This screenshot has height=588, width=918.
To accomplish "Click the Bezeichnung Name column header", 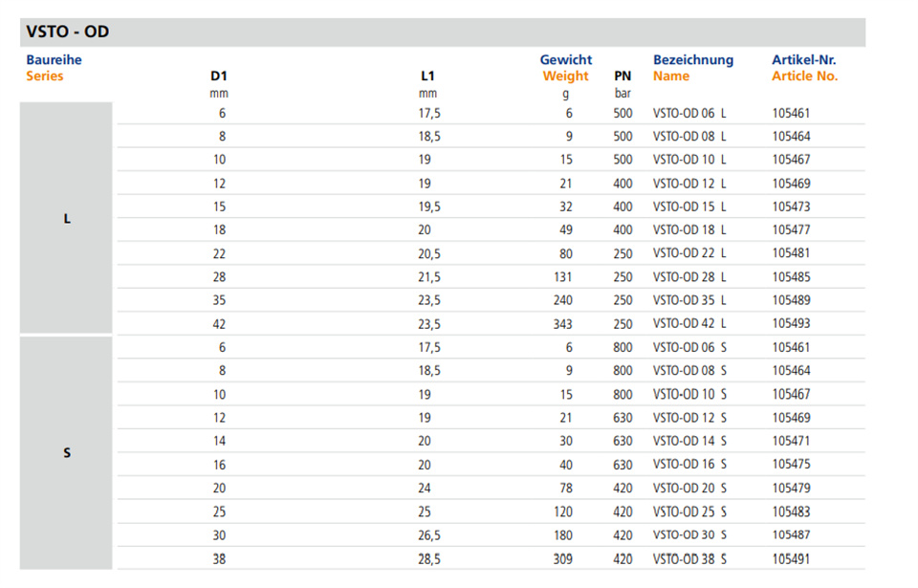I will pos(693,68).
